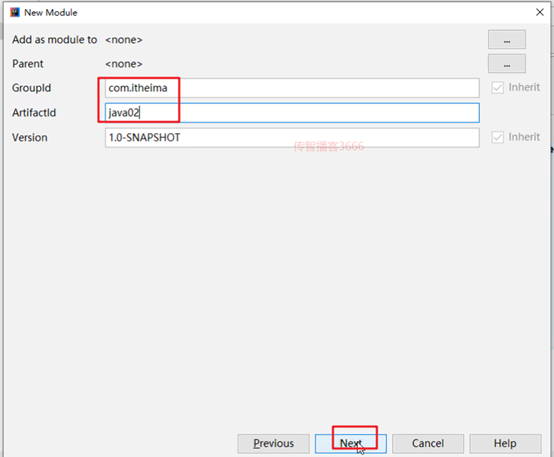Click the <none> value next to Parent

coord(124,64)
